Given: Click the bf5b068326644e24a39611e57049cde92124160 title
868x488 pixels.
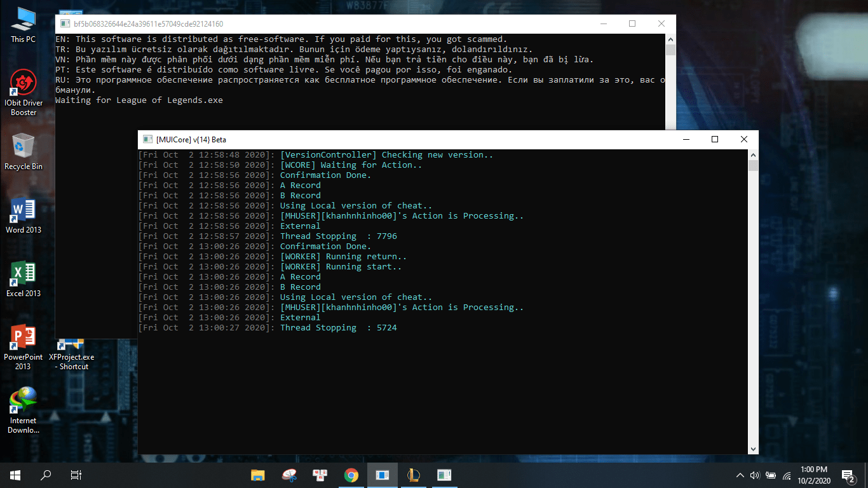Looking at the screenshot, I should [x=148, y=24].
